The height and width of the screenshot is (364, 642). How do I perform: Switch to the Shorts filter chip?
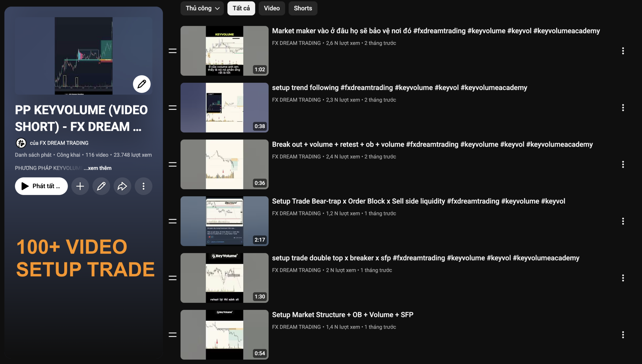coord(303,8)
